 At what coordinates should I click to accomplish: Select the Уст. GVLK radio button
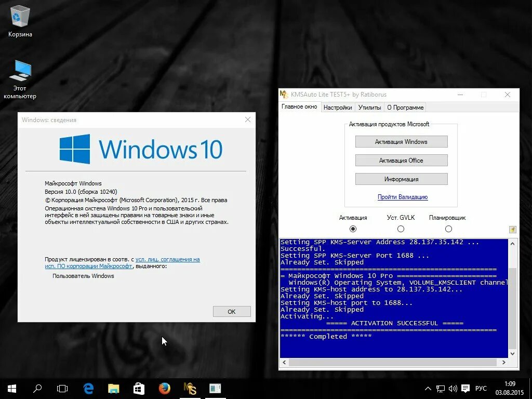401,229
